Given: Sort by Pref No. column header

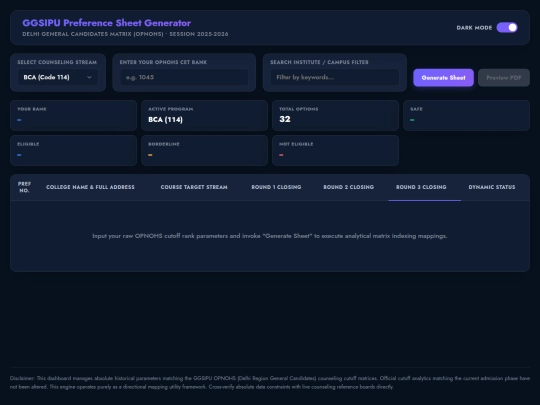Looking at the screenshot, I should (x=24, y=187).
